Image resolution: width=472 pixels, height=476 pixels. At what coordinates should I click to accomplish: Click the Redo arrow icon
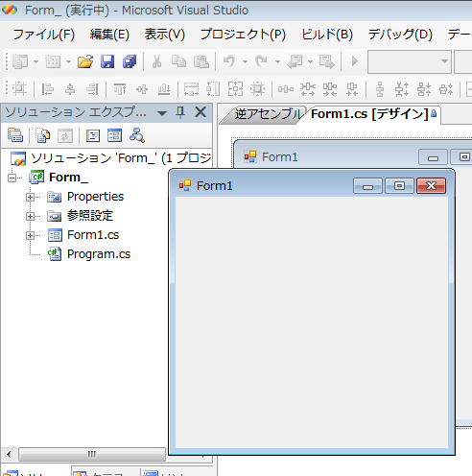tap(261, 60)
